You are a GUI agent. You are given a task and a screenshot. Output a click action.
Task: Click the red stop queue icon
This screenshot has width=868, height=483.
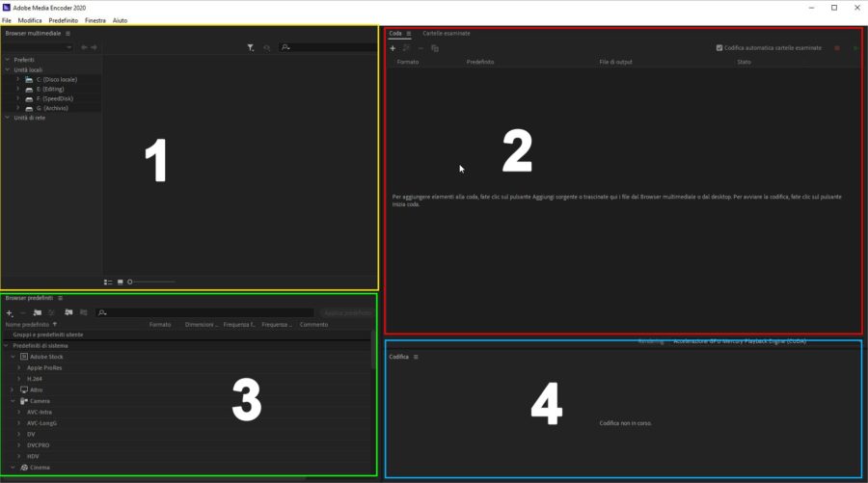click(x=837, y=48)
